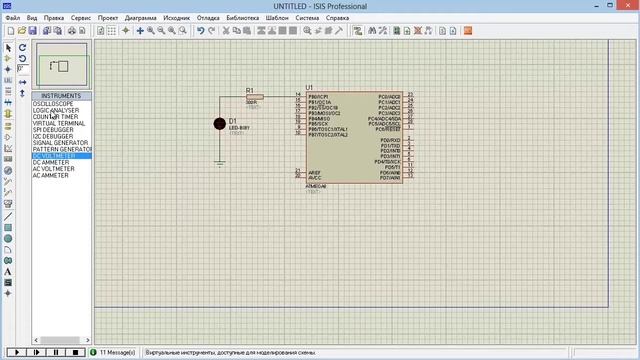Viewport: 640px width, 360px height.
Task: Select the 2D Graphics Line tool
Action: coord(8,216)
